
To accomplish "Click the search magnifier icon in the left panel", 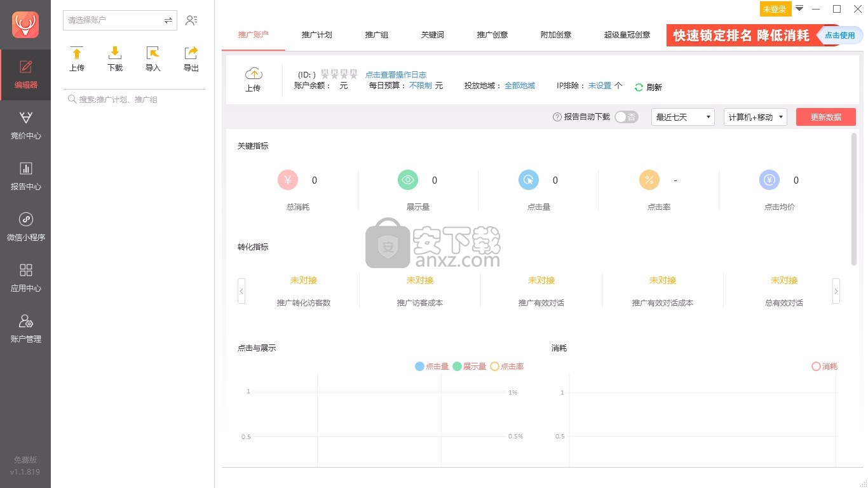I will 72,99.
